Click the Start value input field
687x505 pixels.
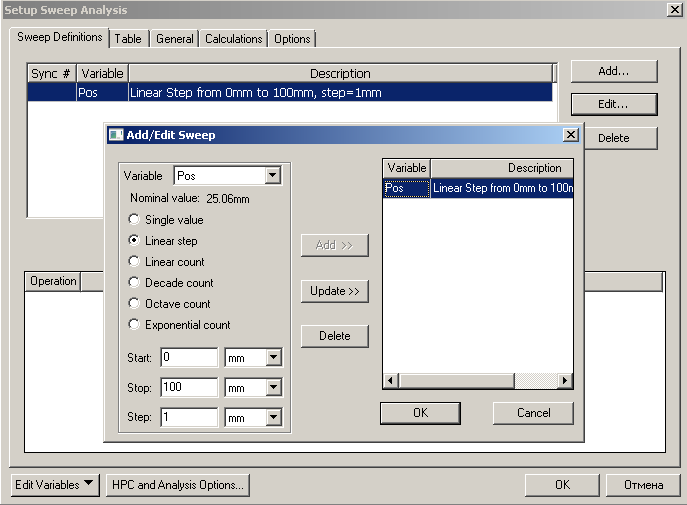(x=189, y=357)
